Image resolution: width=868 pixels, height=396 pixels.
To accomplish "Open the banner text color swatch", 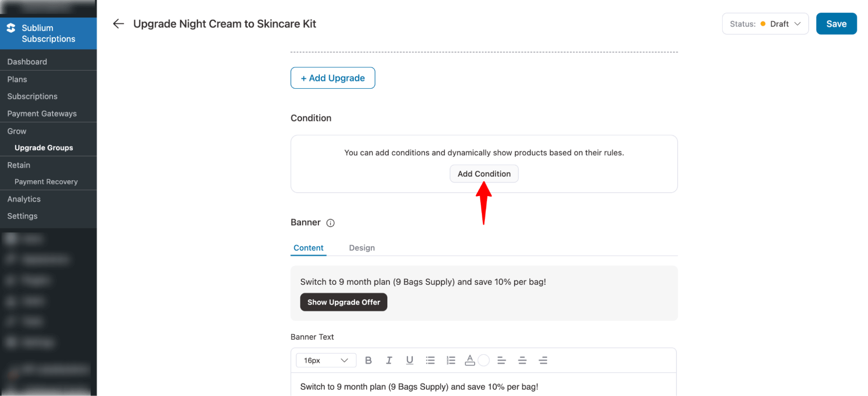I will pyautogui.click(x=483, y=360).
